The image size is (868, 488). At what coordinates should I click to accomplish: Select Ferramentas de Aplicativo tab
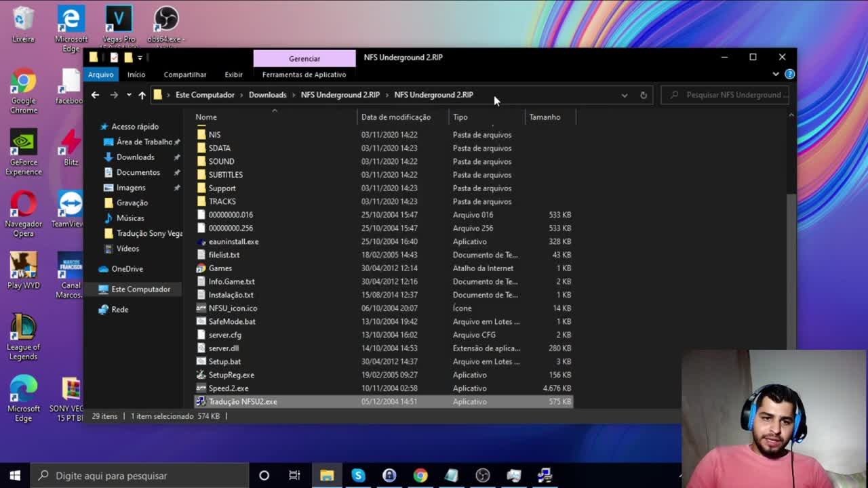[x=304, y=75]
